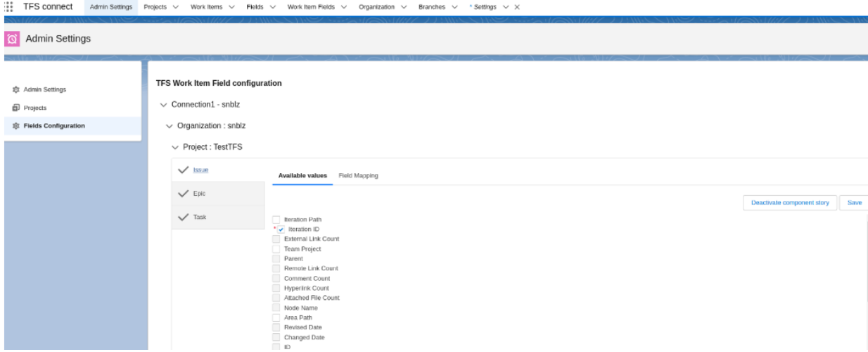Open the Branches tab dropdown arrow
The width and height of the screenshot is (868, 352).
tap(455, 6)
